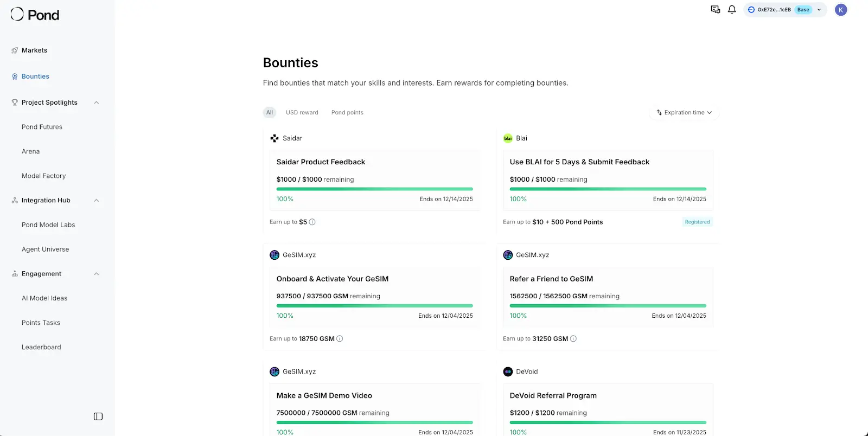Click '7500000 / 7500000 GSM remaining' text
868x436 pixels.
pyautogui.click(x=333, y=413)
